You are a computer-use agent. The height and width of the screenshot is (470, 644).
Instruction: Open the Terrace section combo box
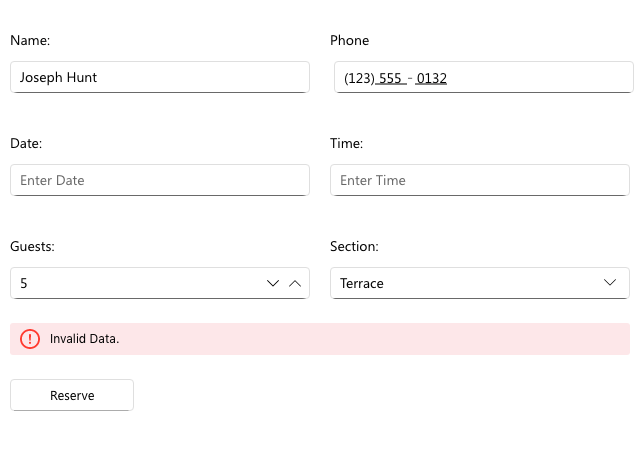click(x=470, y=283)
